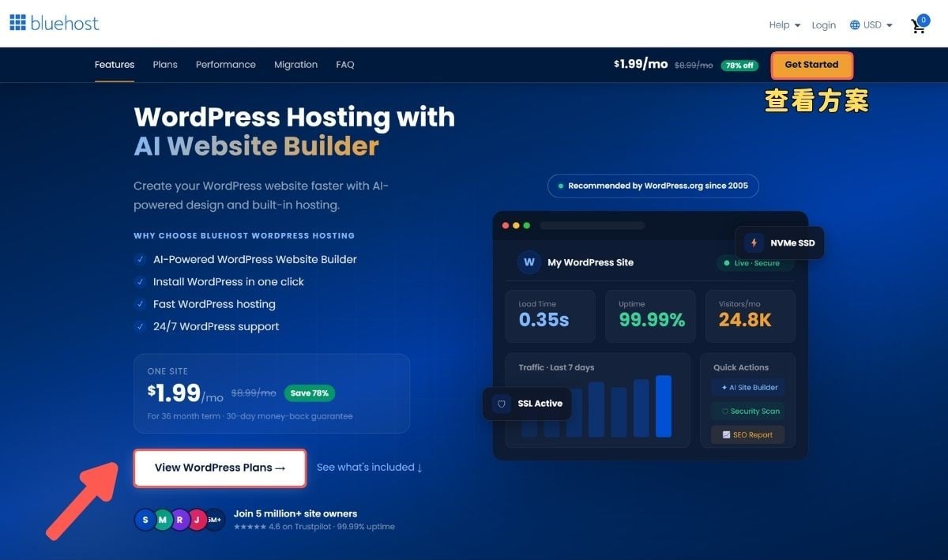Click View WordPress Plans button
Viewport: 948px width, 560px height.
point(220,468)
